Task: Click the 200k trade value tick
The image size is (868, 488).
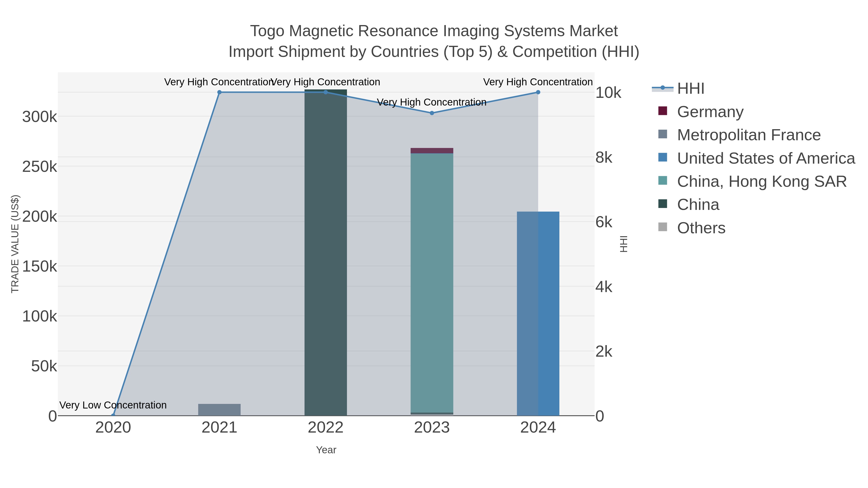Action: pyautogui.click(x=40, y=217)
